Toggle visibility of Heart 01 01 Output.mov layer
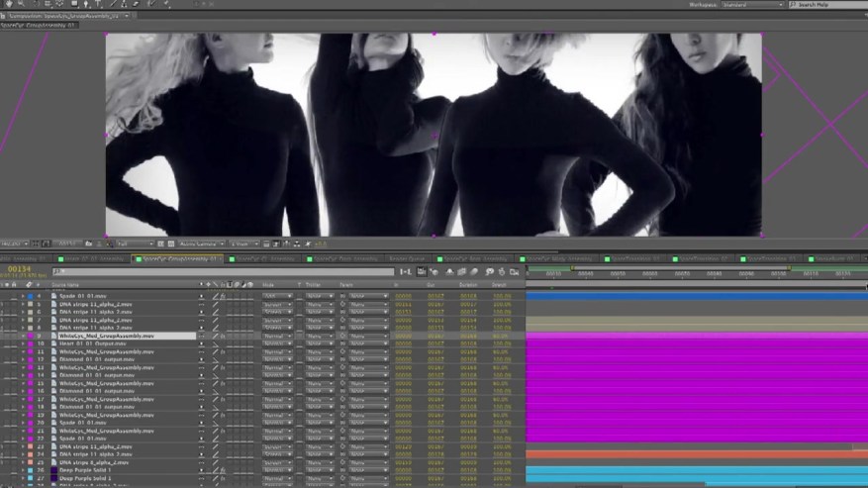Image resolution: width=868 pixels, height=488 pixels. [4, 343]
